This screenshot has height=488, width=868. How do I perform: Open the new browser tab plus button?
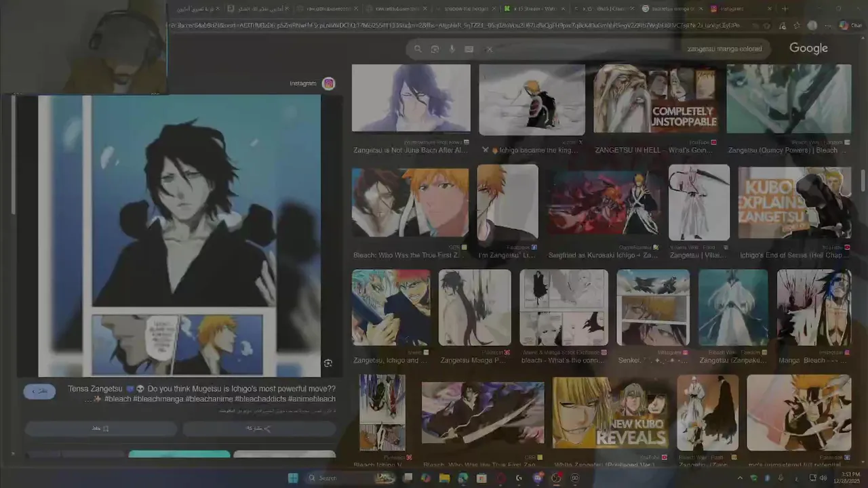[x=785, y=9]
